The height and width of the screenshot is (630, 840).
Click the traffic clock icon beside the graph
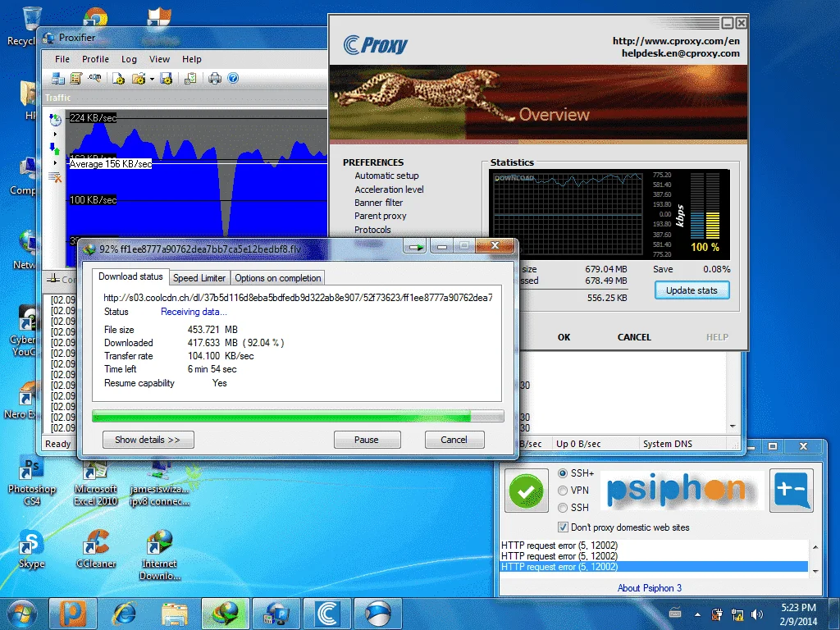(x=55, y=120)
